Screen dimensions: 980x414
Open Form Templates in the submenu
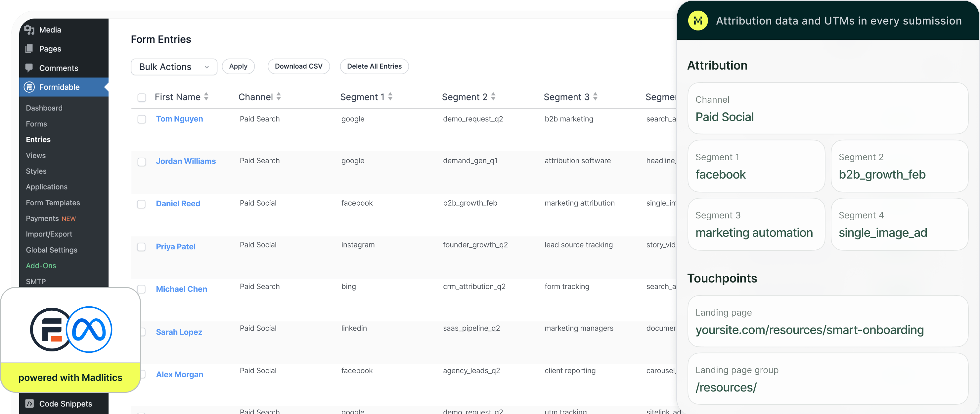pos(53,203)
